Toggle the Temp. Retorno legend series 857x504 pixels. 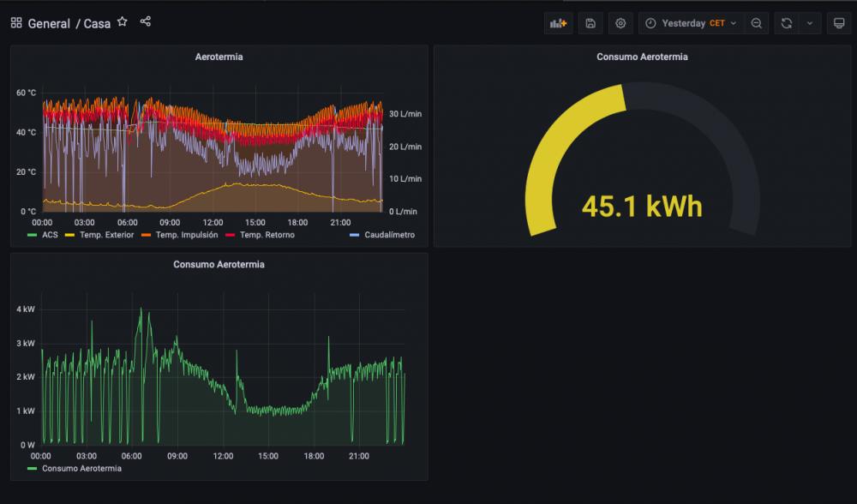pyautogui.click(x=267, y=235)
